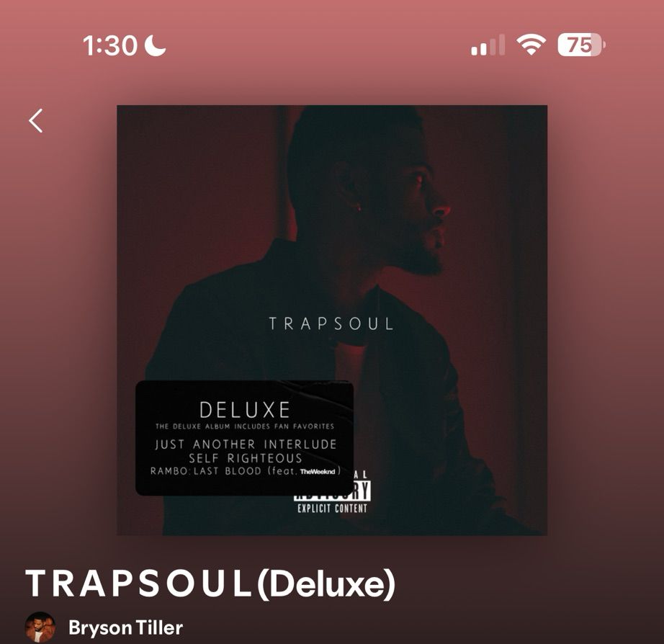Go back using the left chevron arrow
This screenshot has width=664, height=644.
coord(36,121)
